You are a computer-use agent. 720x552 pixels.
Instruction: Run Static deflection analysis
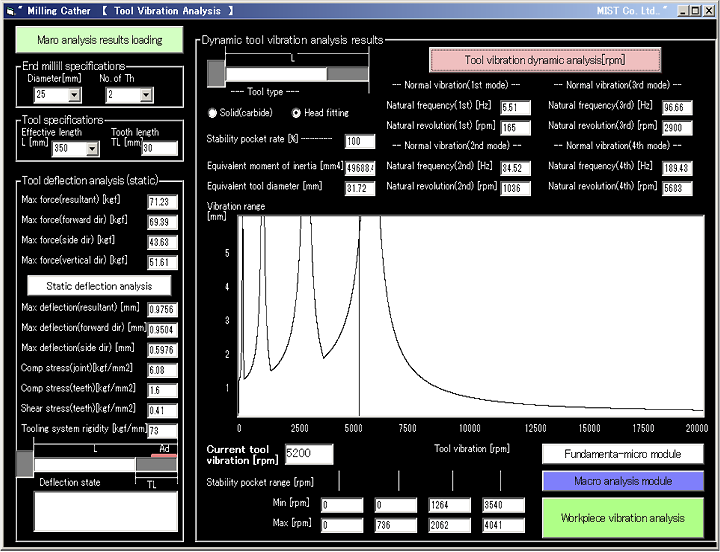pyautogui.click(x=94, y=286)
